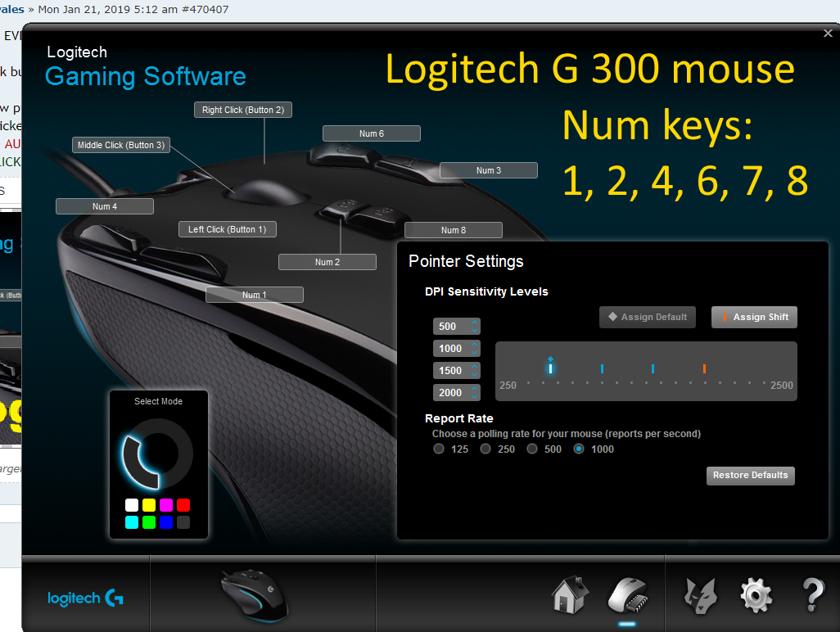Open the game profiles wolf-mask icon
The height and width of the screenshot is (632, 840).
[x=701, y=596]
